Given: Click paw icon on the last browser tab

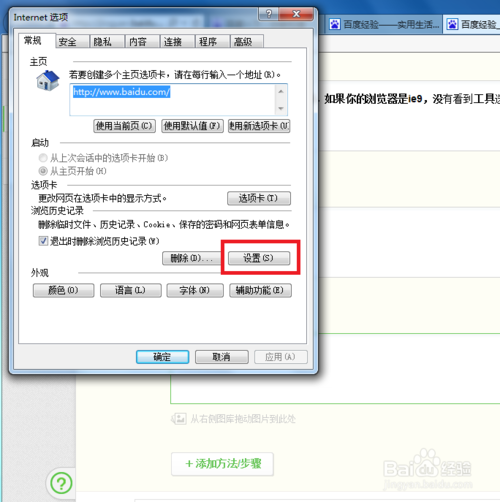Looking at the screenshot, I should pyautogui.click(x=452, y=24).
